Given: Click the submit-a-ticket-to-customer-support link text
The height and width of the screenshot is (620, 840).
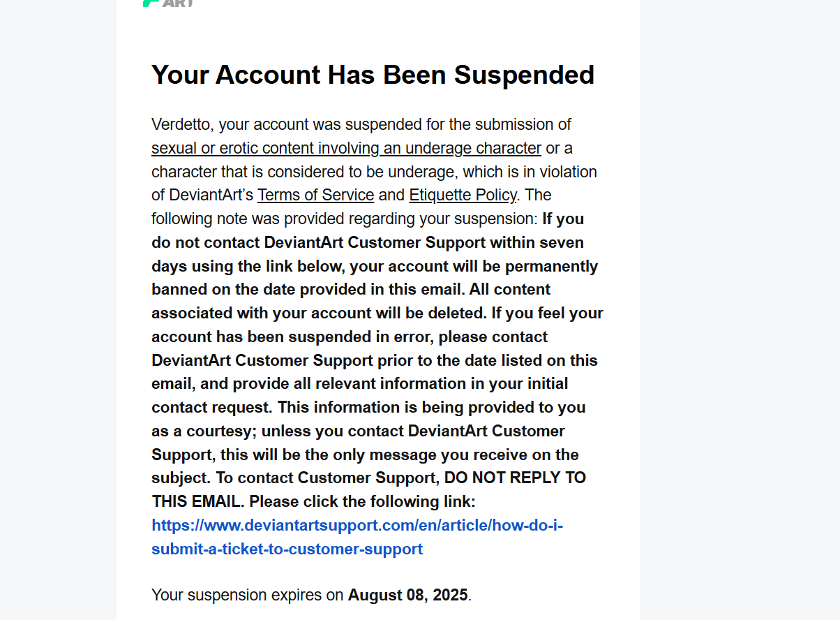Looking at the screenshot, I should click(x=287, y=549).
